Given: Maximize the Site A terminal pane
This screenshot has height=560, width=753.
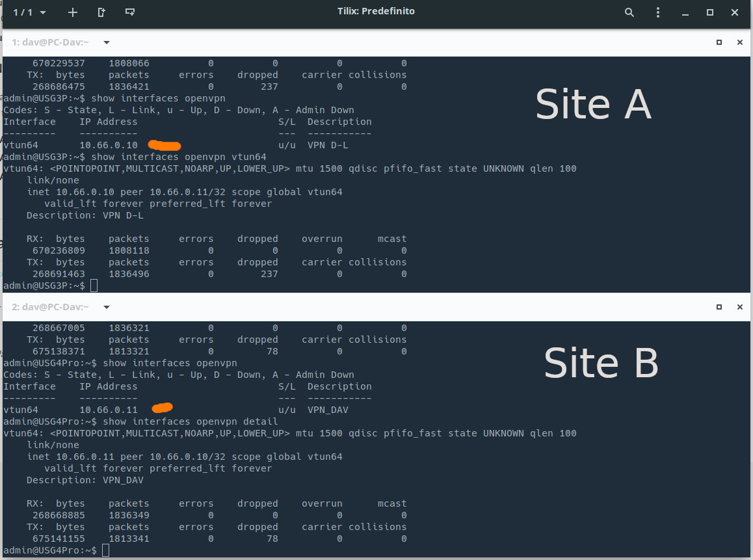Looking at the screenshot, I should pos(719,42).
